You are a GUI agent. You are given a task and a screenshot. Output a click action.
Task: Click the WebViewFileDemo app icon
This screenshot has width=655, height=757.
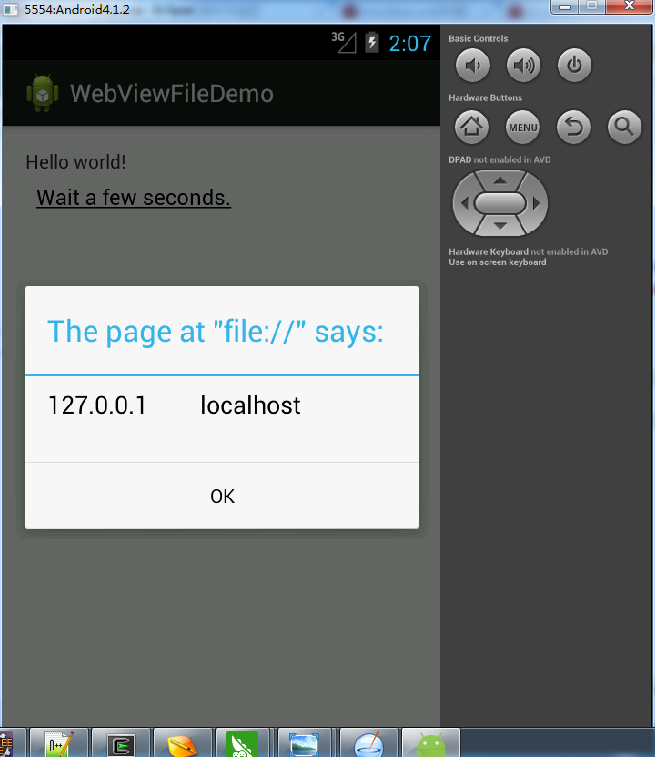[x=42, y=93]
